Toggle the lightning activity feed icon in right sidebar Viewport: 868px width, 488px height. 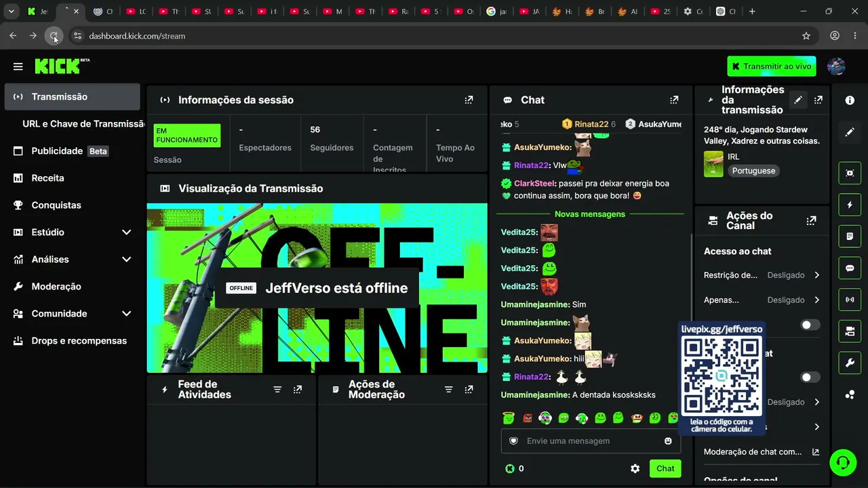(x=850, y=205)
